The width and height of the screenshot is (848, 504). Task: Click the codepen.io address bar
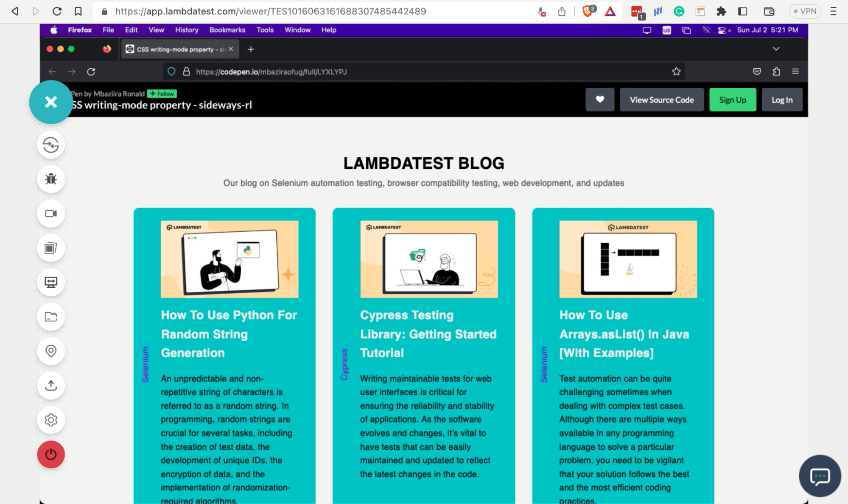pos(424,72)
